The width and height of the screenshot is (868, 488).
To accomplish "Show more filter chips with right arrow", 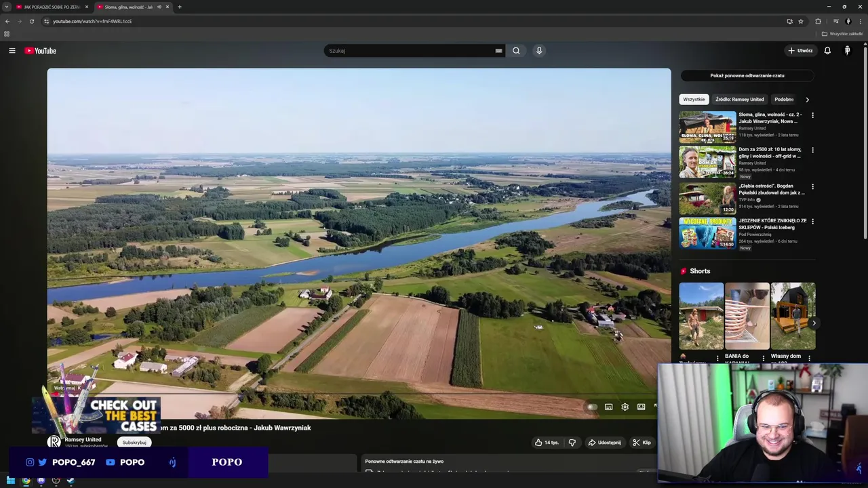I will 807,100.
